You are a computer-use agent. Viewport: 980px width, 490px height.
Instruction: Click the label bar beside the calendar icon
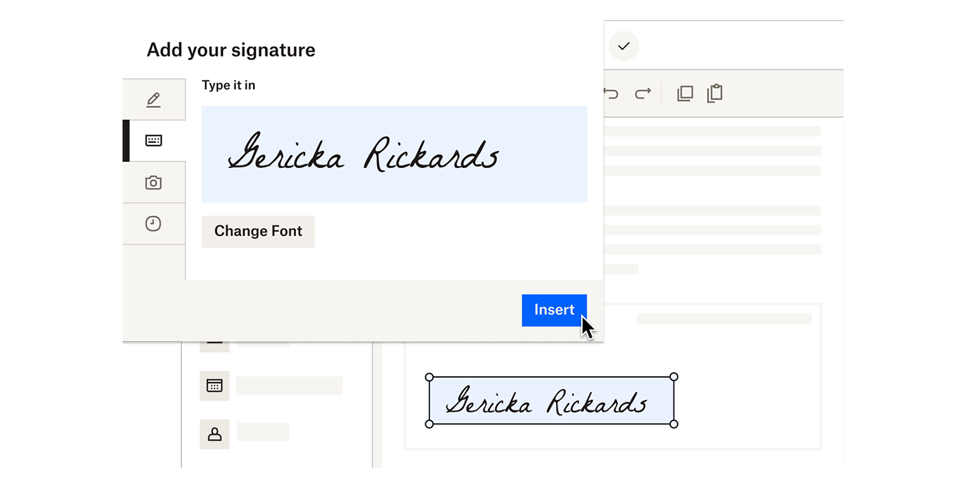289,386
